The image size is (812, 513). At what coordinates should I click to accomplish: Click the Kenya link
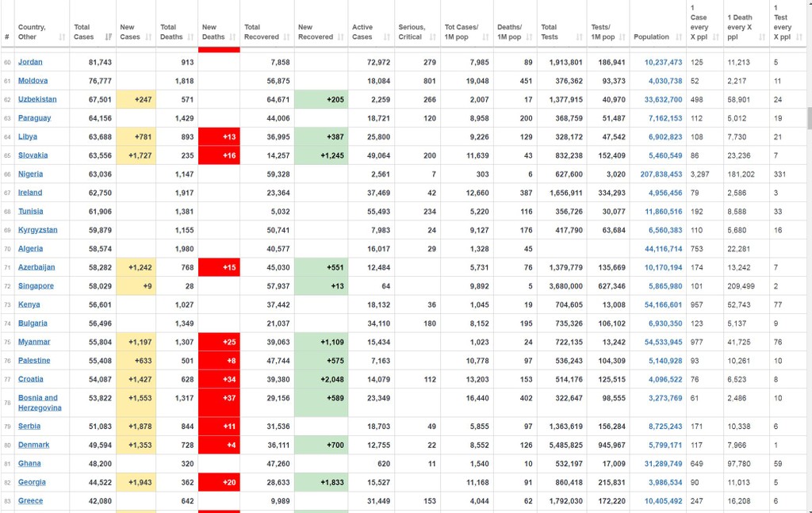pyautogui.click(x=29, y=304)
